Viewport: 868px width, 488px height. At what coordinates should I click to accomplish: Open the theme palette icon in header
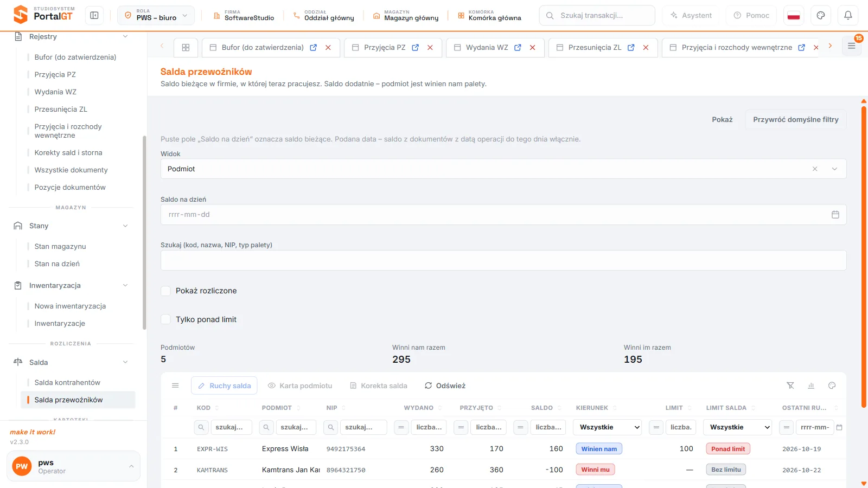(821, 16)
